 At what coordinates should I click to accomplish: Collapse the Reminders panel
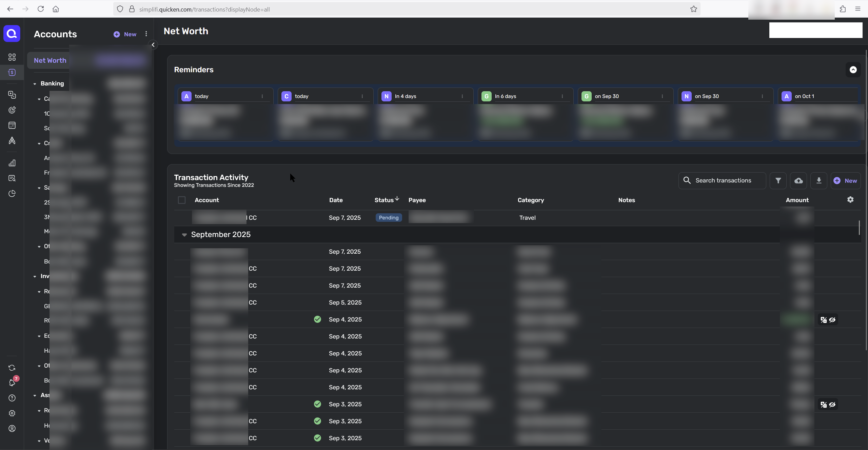(853, 70)
